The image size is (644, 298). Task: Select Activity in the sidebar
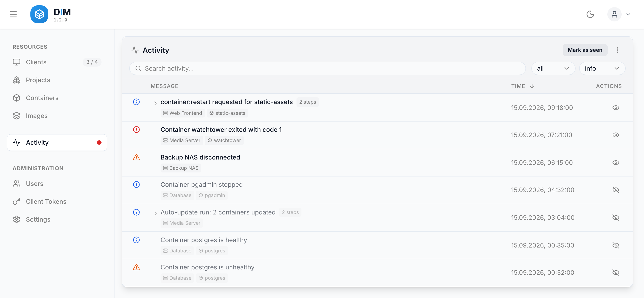coord(57,142)
